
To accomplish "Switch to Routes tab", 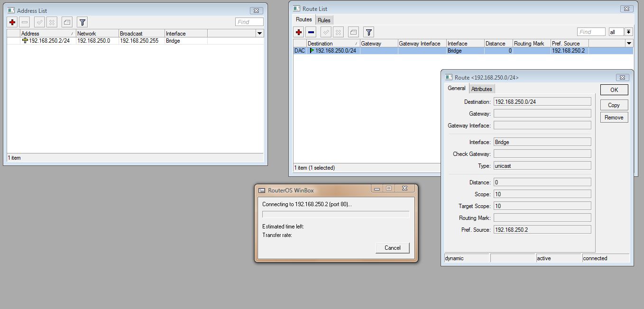I will [x=304, y=19].
